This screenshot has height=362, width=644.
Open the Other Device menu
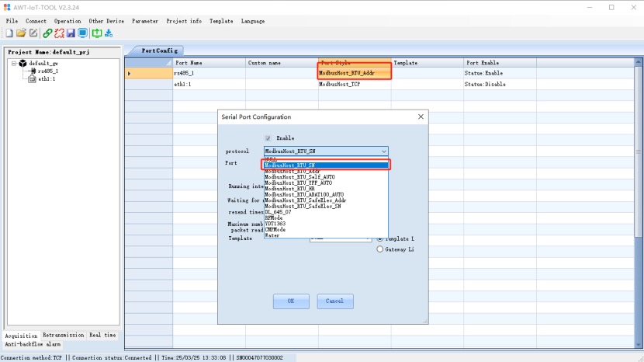pyautogui.click(x=106, y=21)
